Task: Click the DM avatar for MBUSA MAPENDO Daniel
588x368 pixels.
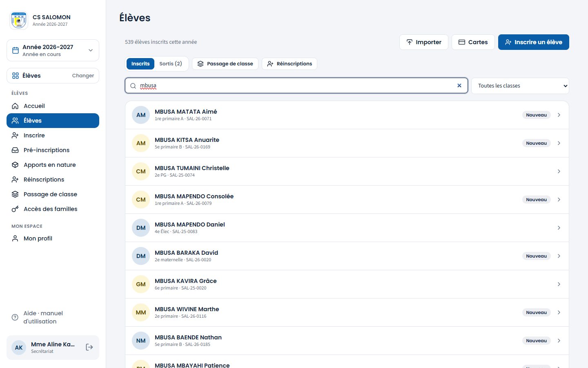Action: [141, 228]
